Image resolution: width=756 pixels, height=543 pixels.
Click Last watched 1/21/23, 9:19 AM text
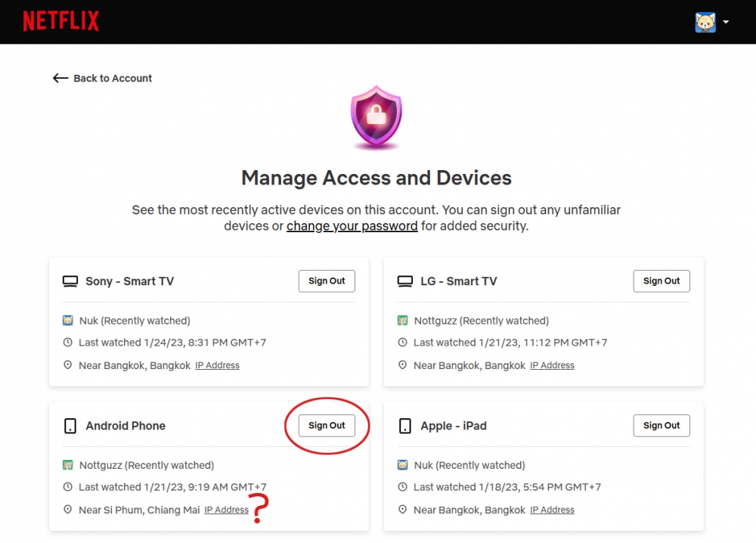point(172,487)
